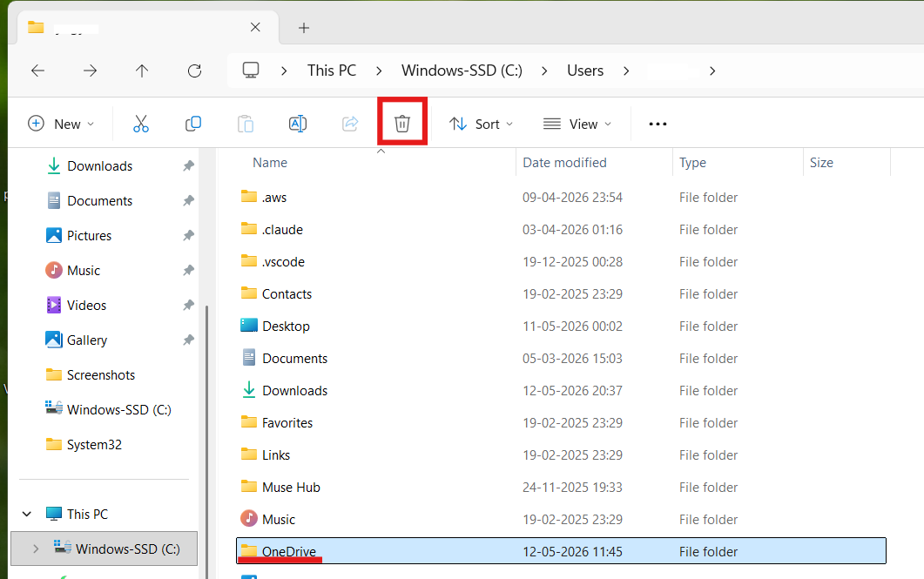Expand chevron after Windows-SSD (C:) in breadcrumb
Screen dimensions: 924x579
tap(544, 71)
